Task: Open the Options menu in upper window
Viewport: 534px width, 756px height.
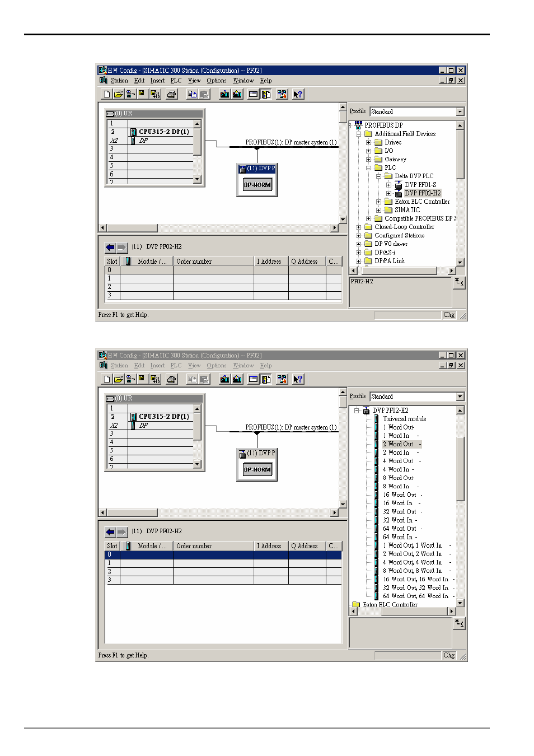Action: point(217,81)
